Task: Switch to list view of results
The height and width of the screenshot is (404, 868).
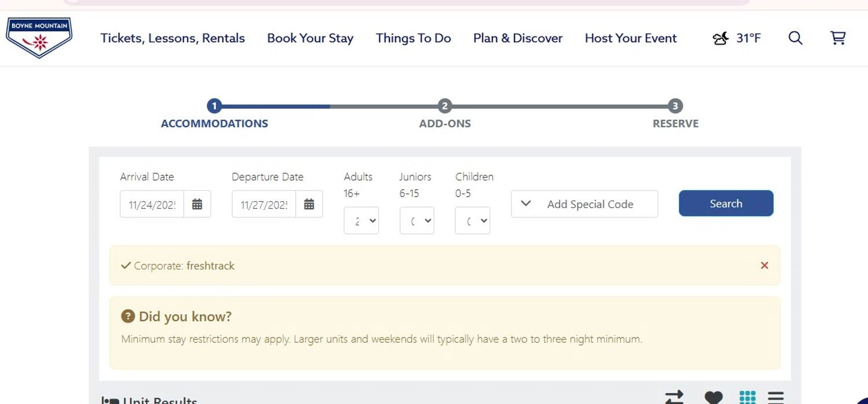Action: click(x=776, y=398)
